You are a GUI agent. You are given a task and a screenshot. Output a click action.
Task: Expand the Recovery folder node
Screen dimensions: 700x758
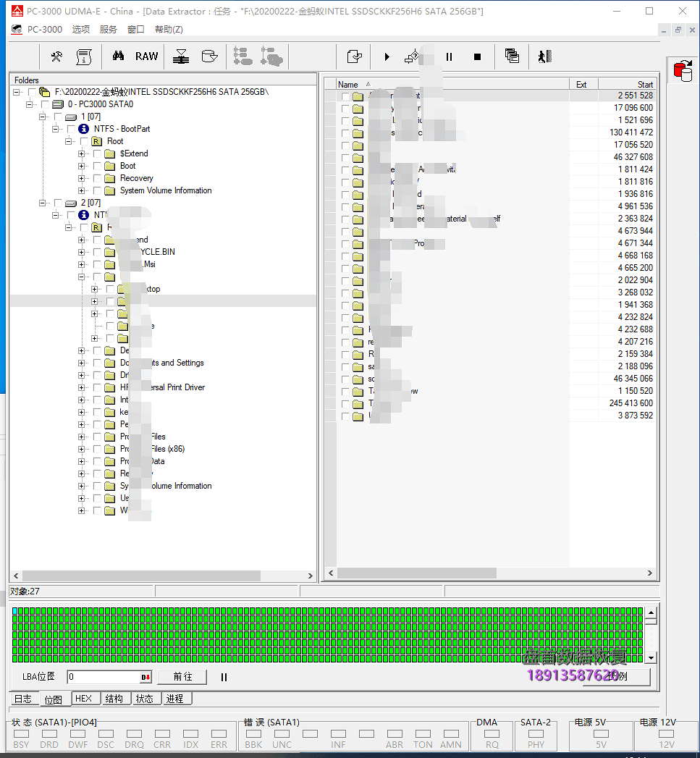81,178
